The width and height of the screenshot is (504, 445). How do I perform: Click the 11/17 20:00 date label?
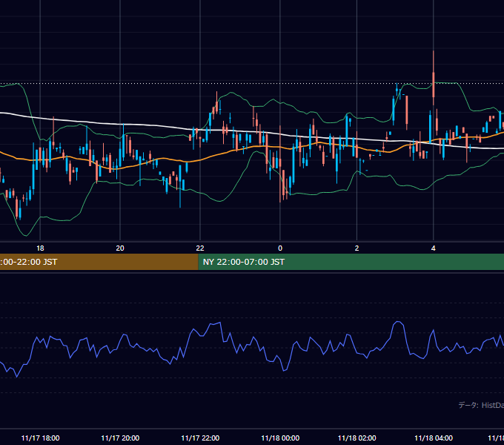click(x=120, y=438)
